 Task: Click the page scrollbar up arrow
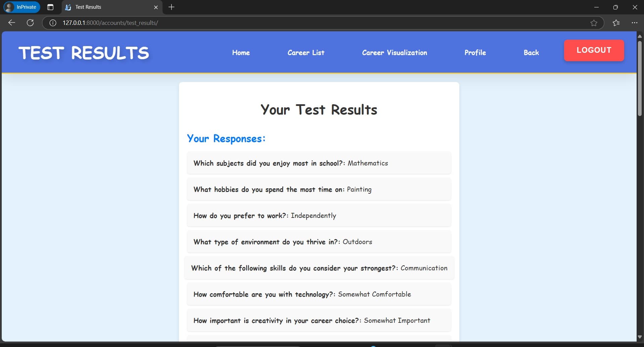(640, 36)
